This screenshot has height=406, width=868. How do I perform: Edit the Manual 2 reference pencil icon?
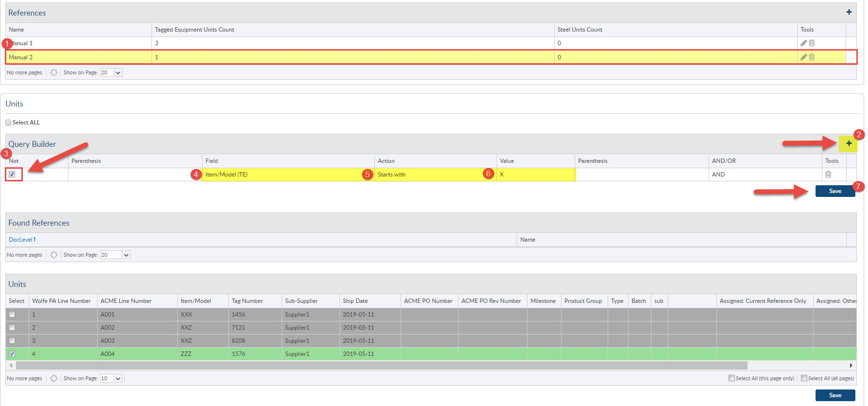point(803,57)
